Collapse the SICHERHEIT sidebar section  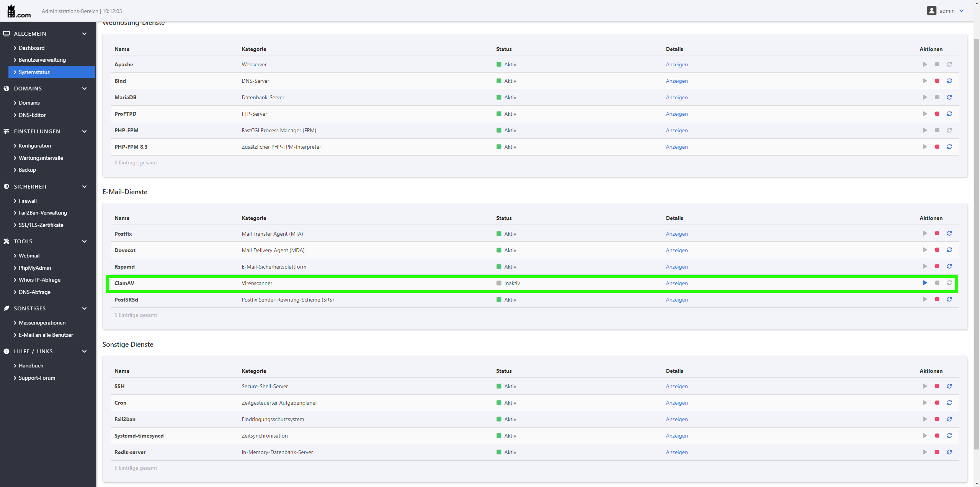tap(84, 187)
